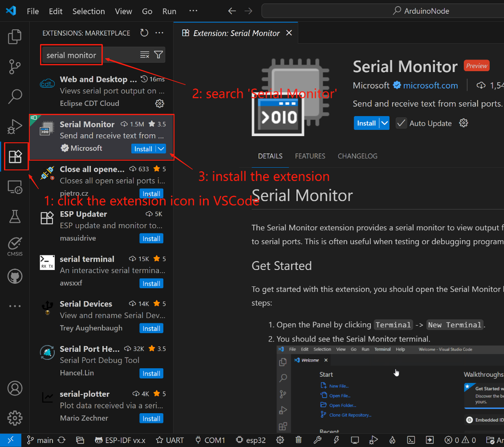Screen dimensions: 504x447
Task: Switch to the FEATURES tab
Action: [310, 156]
